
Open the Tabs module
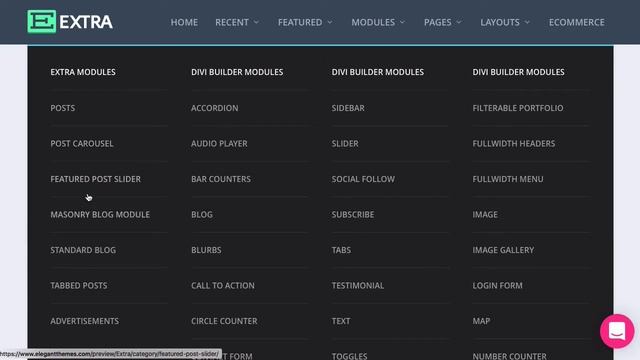click(x=341, y=250)
